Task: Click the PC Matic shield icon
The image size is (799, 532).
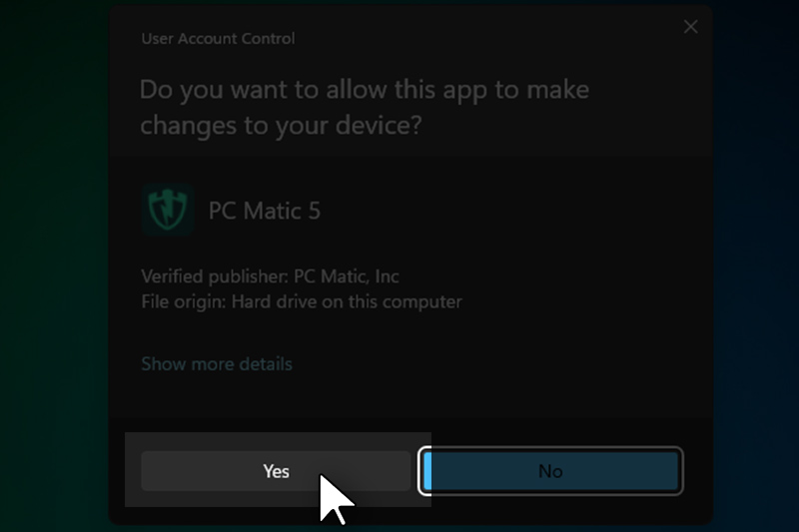Action: [167, 210]
